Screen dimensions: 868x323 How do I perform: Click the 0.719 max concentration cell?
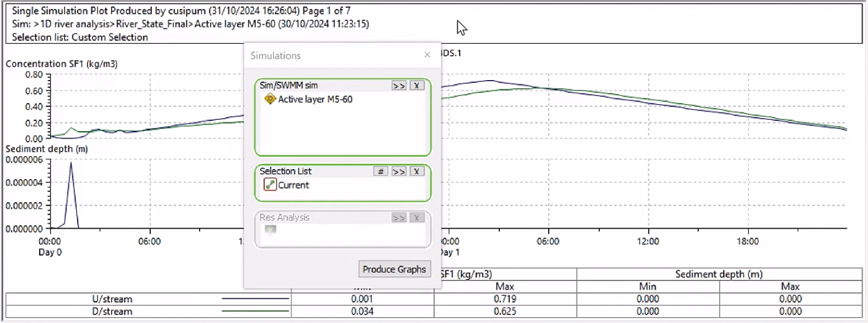504,299
